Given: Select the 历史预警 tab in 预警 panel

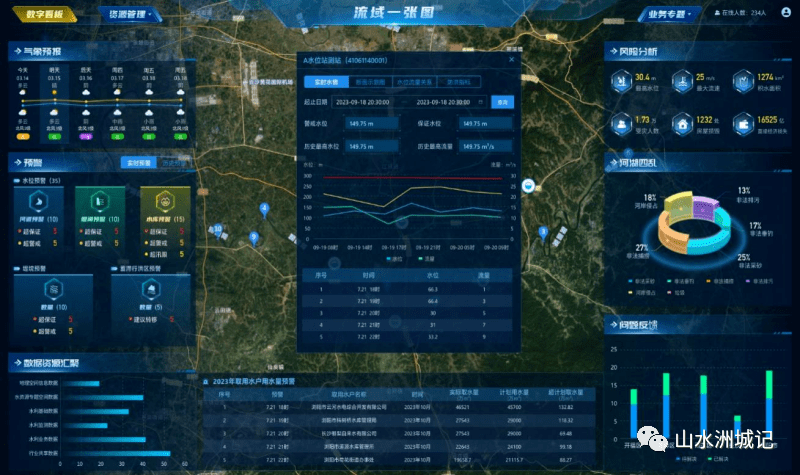Looking at the screenshot, I should click(x=173, y=163).
